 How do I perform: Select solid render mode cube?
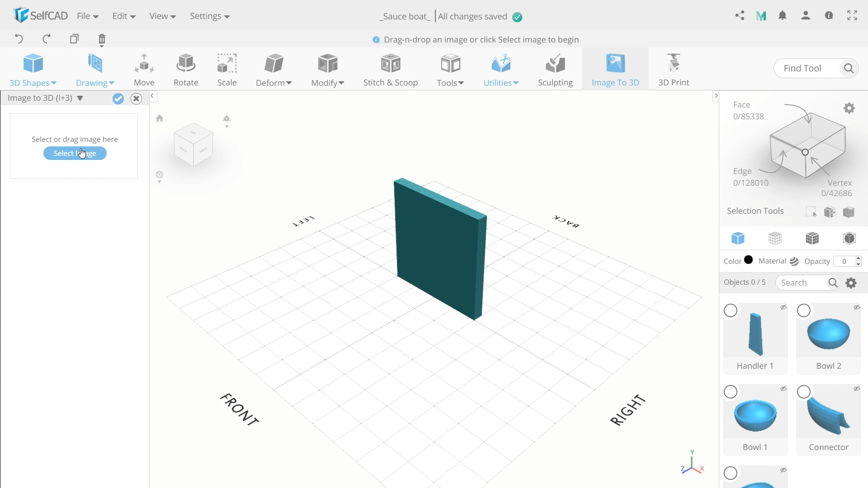[x=738, y=238]
